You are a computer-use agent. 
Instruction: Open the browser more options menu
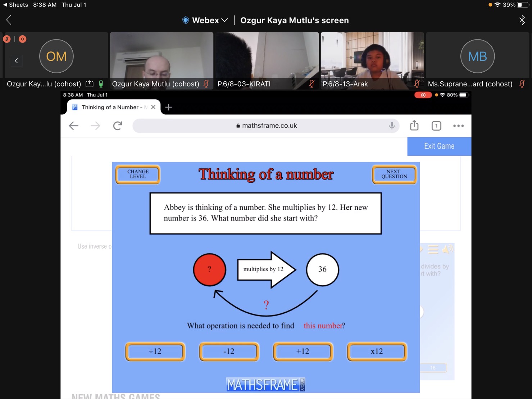[x=458, y=126]
